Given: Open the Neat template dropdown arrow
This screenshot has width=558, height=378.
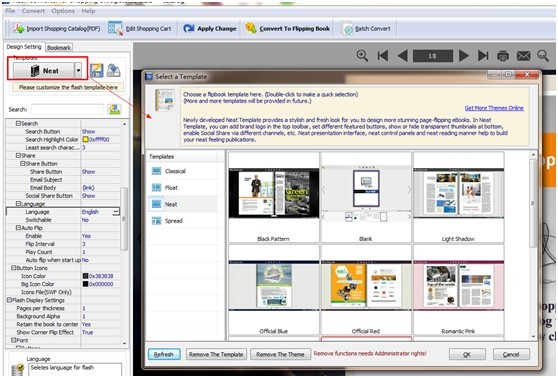Looking at the screenshot, I should (78, 70).
